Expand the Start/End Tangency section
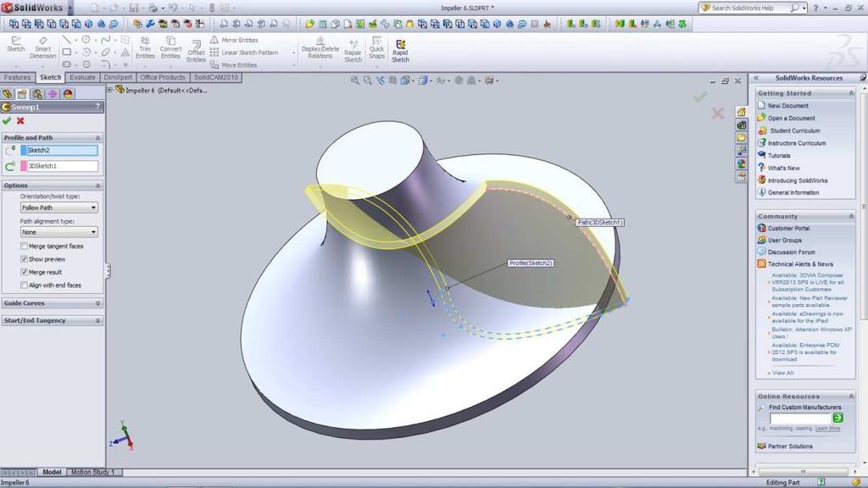Screen dimensions: 868x488 [98, 321]
